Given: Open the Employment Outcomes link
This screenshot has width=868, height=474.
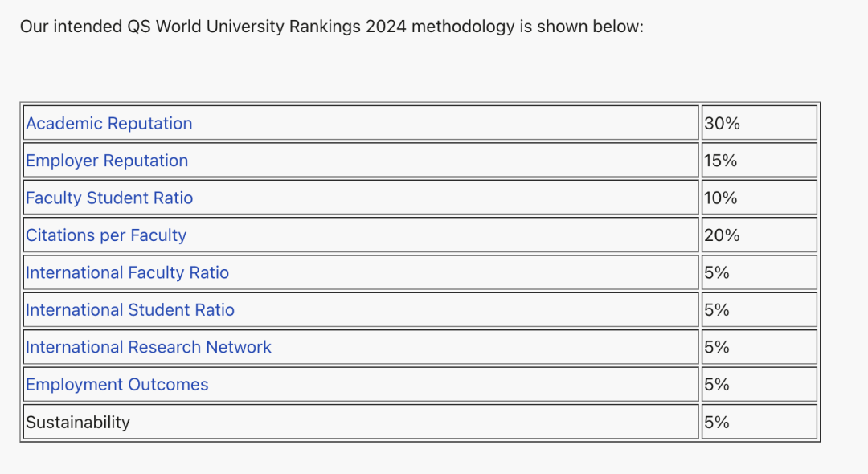Looking at the screenshot, I should pos(117,384).
